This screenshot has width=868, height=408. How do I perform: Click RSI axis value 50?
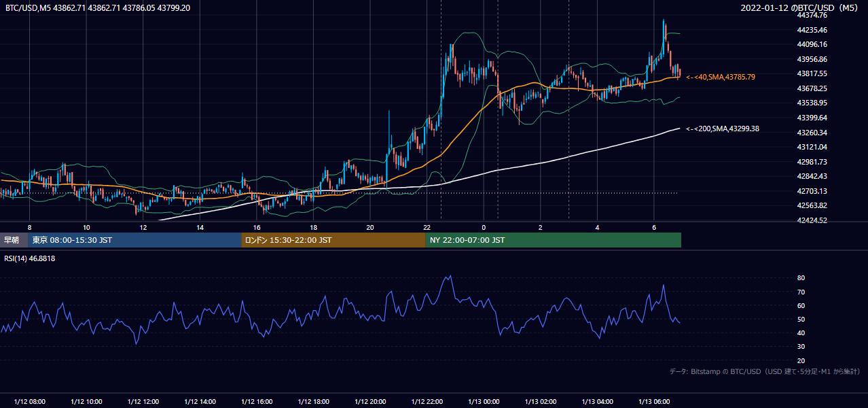pos(801,319)
